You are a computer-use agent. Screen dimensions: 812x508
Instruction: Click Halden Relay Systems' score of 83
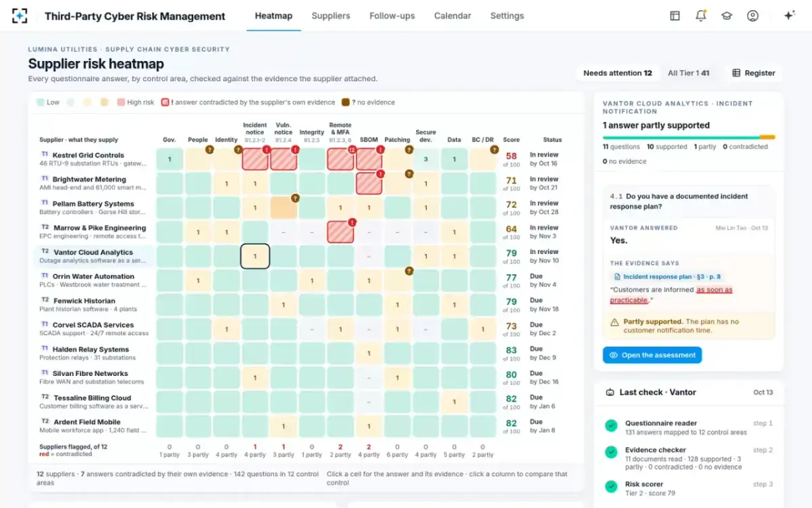click(x=512, y=351)
